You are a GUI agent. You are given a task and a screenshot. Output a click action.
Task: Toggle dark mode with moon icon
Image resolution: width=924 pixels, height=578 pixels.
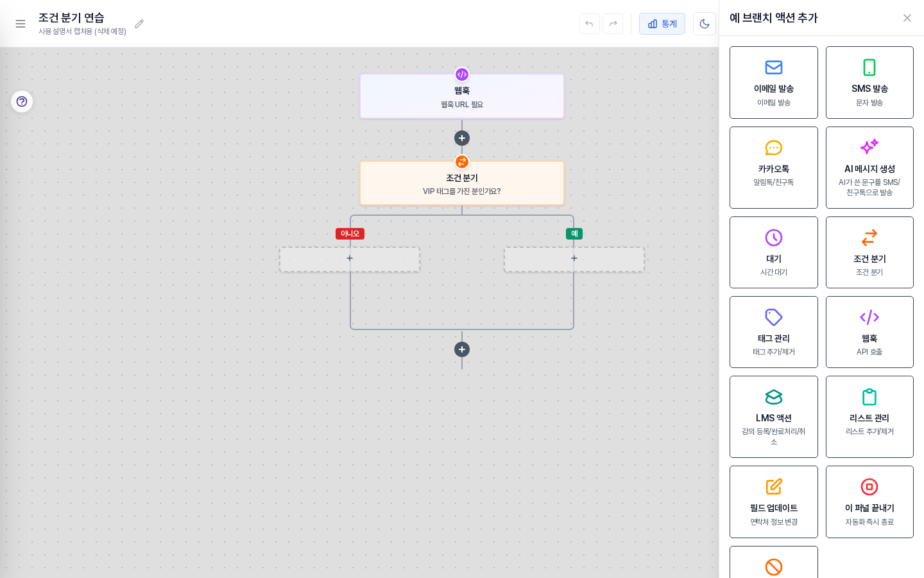coord(705,24)
